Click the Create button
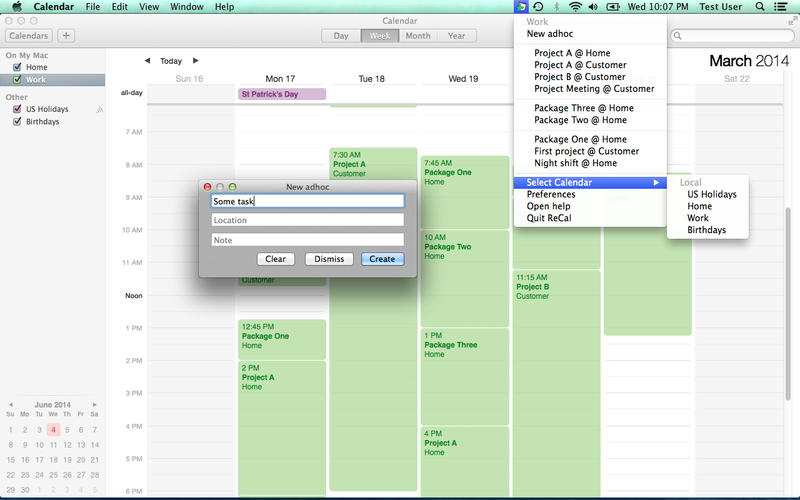This screenshot has width=800, height=500. pos(382,259)
